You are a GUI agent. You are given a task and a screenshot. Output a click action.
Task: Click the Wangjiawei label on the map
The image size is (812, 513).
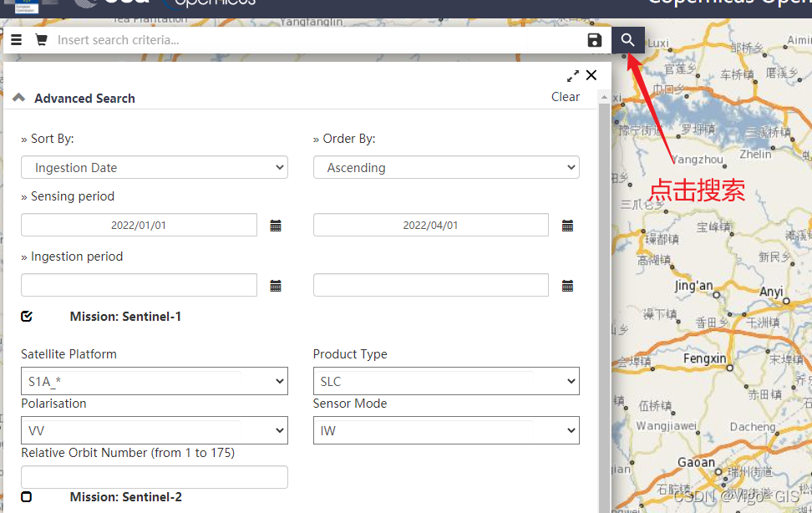[x=667, y=426]
